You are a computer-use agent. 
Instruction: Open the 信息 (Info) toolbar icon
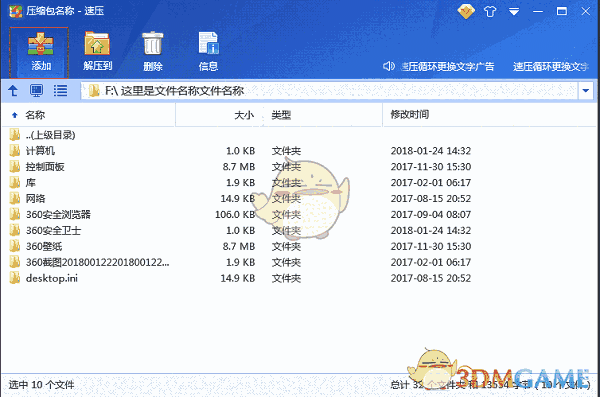click(x=208, y=52)
